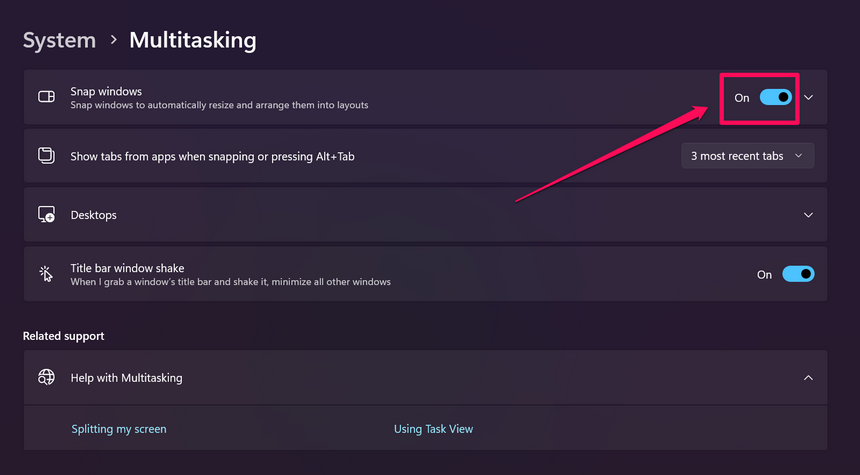Click the Desktops row label
The width and height of the screenshot is (860, 475).
pyautogui.click(x=94, y=215)
